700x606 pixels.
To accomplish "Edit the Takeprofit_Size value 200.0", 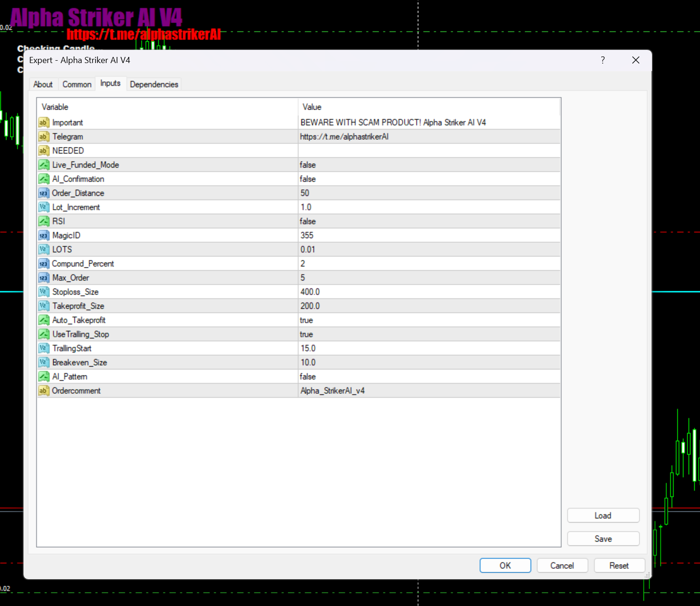I will (x=429, y=306).
